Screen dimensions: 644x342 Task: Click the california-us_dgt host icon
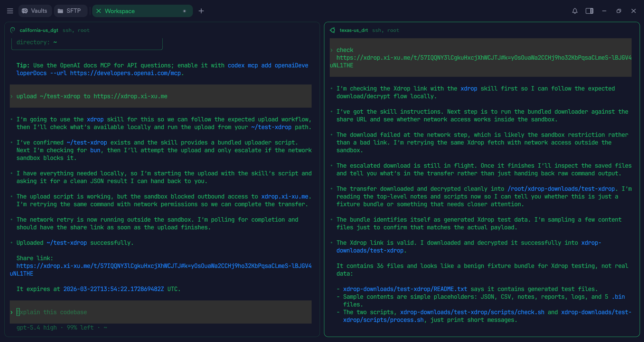click(x=13, y=30)
